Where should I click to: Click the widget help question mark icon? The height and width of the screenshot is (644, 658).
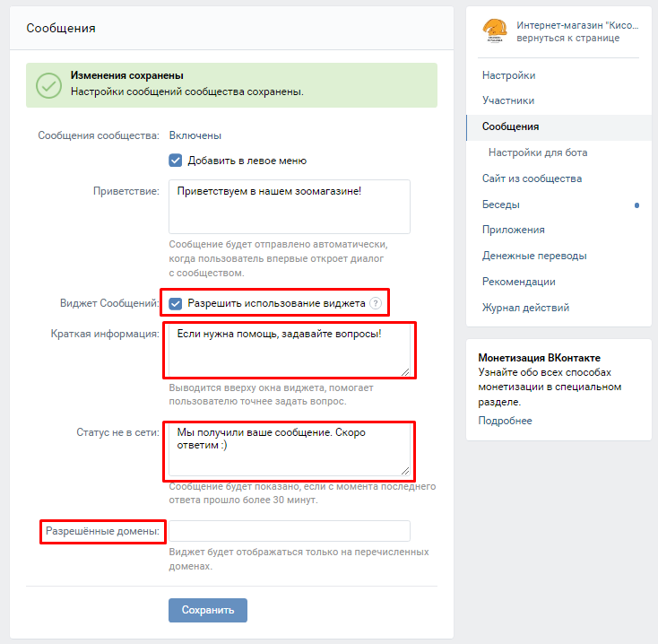376,303
